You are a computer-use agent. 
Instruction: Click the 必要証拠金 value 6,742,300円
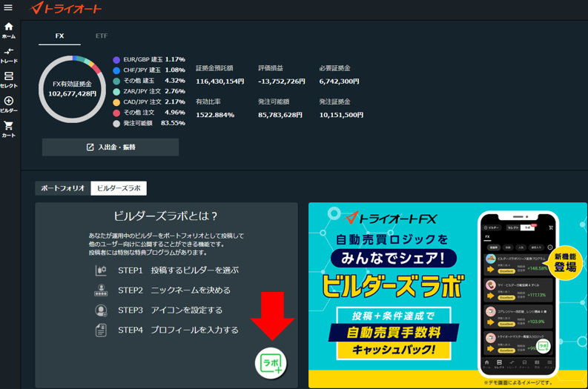(340, 82)
